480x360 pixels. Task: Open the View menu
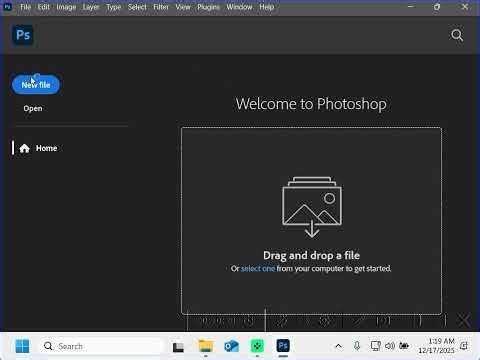[183, 7]
